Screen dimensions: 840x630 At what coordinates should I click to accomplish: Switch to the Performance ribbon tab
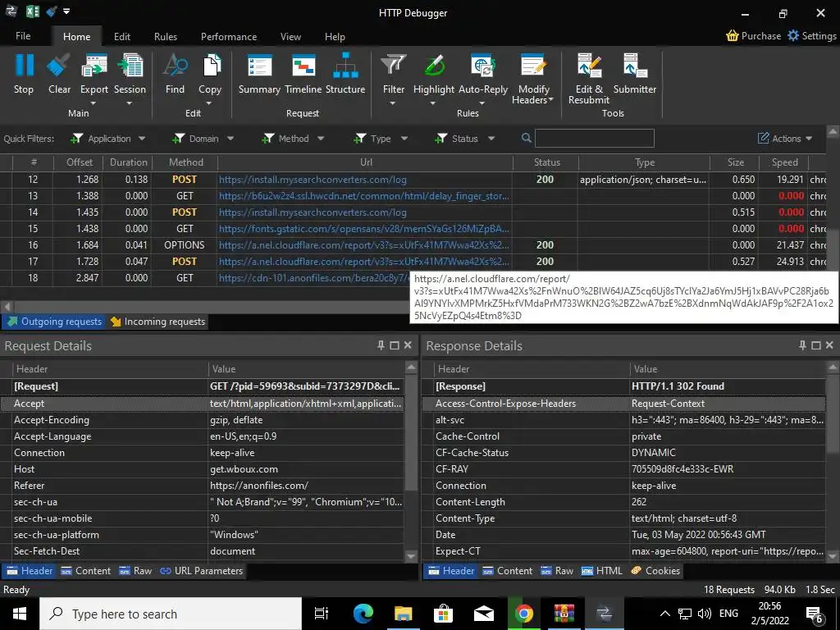tap(229, 36)
